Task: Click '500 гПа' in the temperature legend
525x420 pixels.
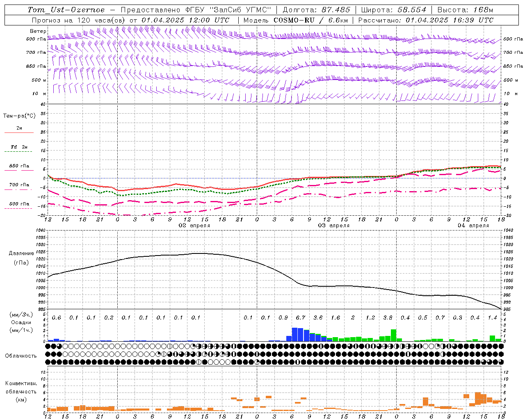Action: click(19, 204)
